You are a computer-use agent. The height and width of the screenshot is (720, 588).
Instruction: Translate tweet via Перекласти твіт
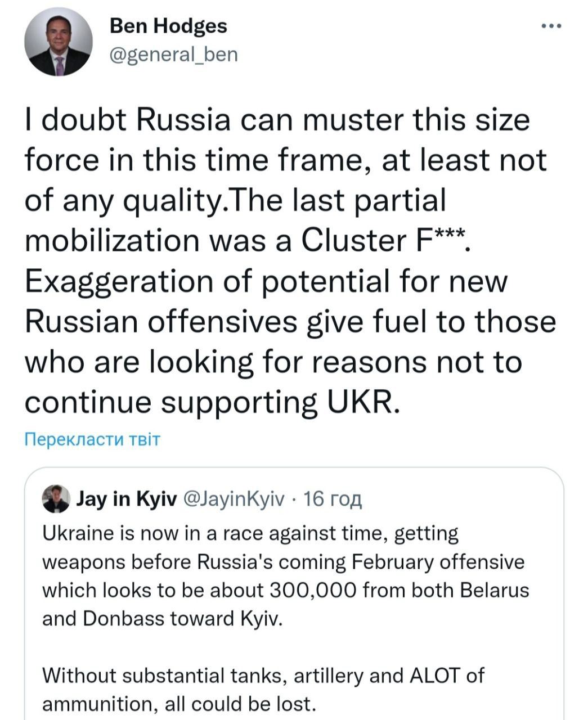point(93,439)
